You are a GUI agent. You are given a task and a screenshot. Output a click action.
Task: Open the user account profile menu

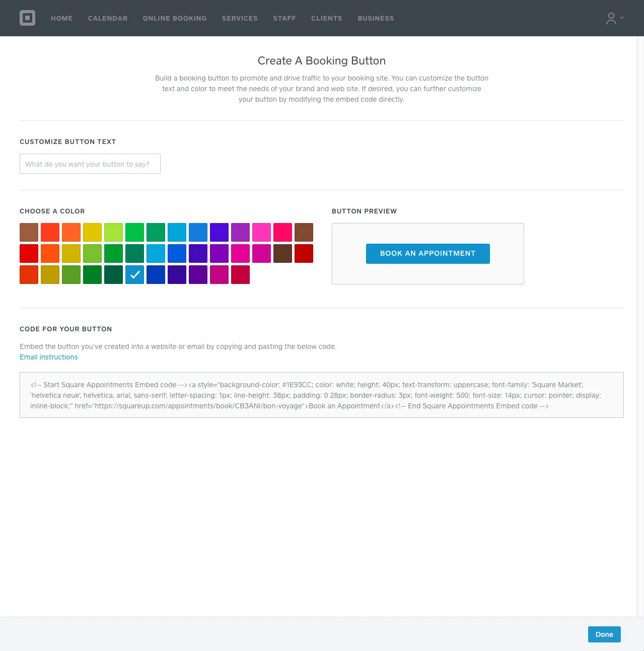pyautogui.click(x=614, y=18)
